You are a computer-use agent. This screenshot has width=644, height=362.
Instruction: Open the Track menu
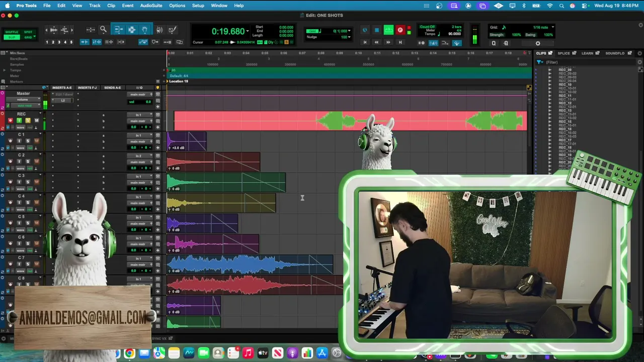click(x=95, y=6)
